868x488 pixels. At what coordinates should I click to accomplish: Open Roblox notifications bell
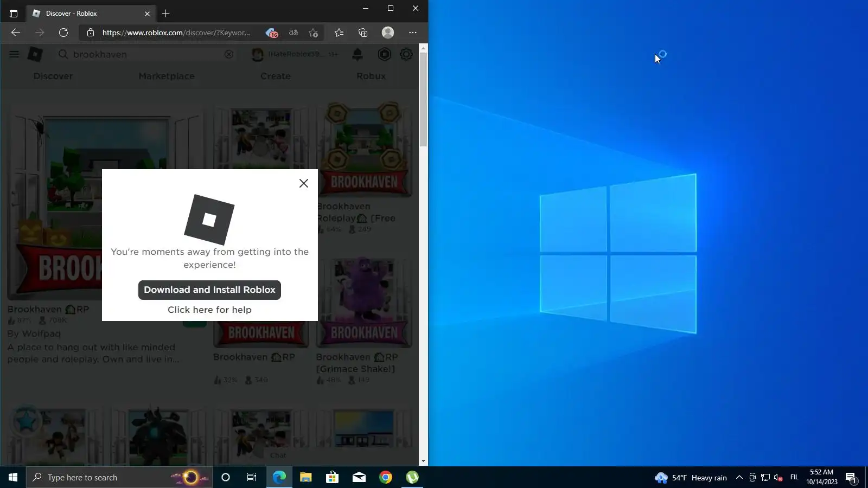358,54
